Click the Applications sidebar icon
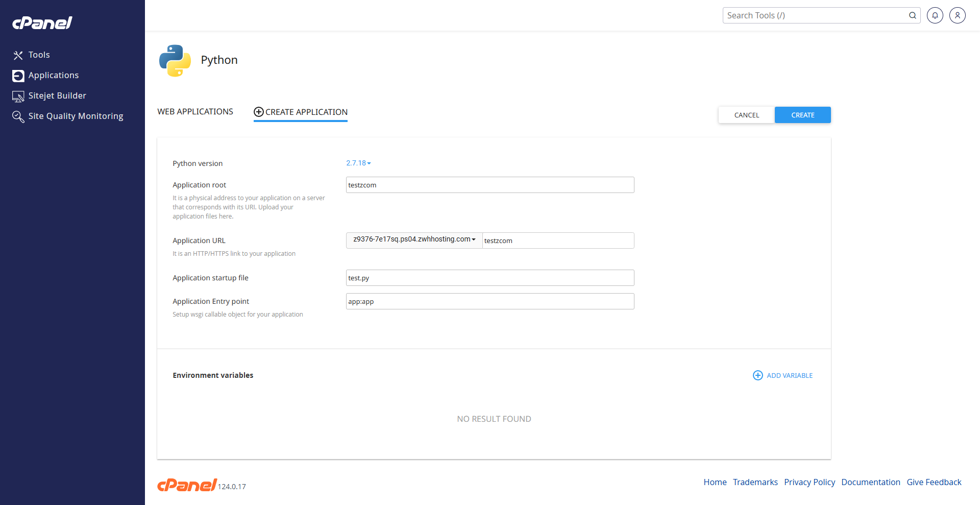 18,76
